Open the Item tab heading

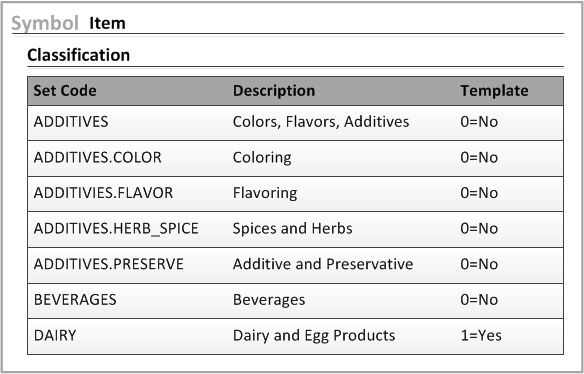pos(107,23)
